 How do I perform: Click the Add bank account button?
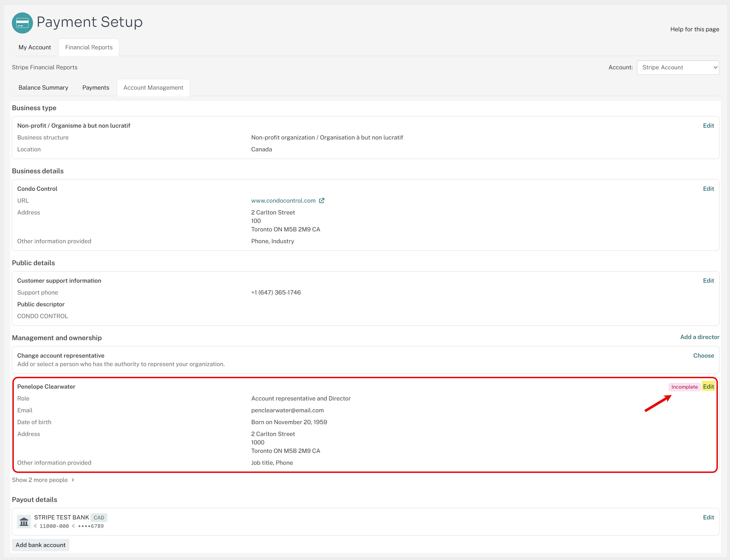click(x=41, y=545)
